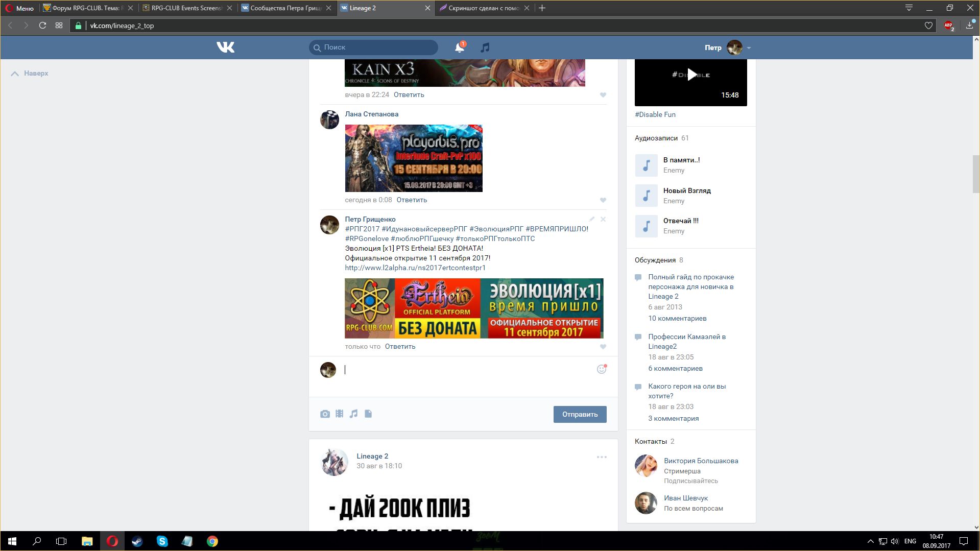The image size is (980, 551).
Task: Play audio track Новый Взгляд
Action: click(646, 196)
